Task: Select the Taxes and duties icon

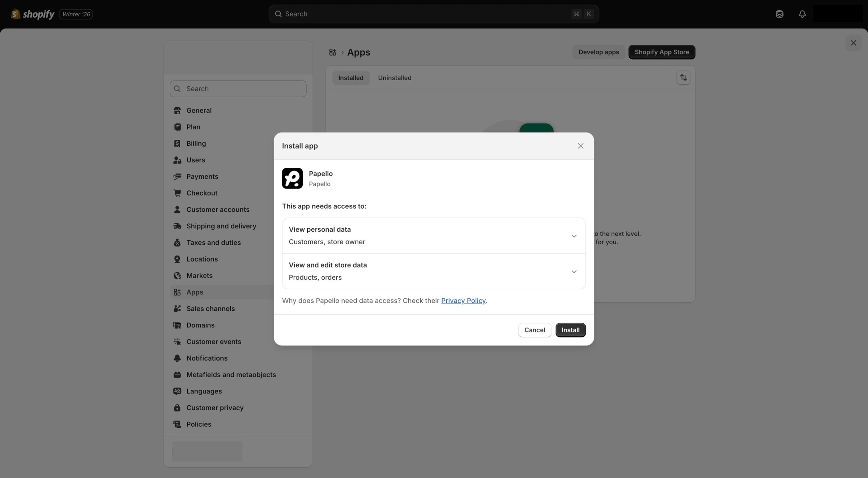Action: 177,242
